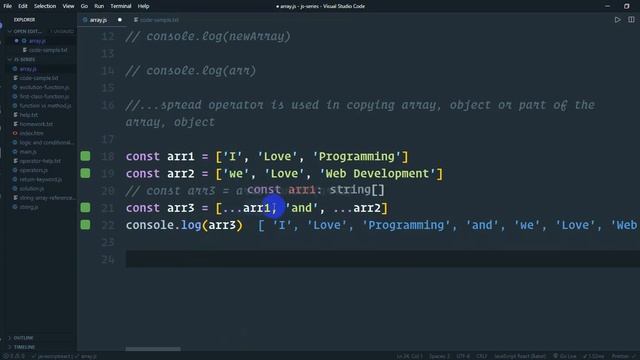Click 'Programming' string in arr1 declaration
Viewport: 640px width, 360px height.
[x=357, y=156]
